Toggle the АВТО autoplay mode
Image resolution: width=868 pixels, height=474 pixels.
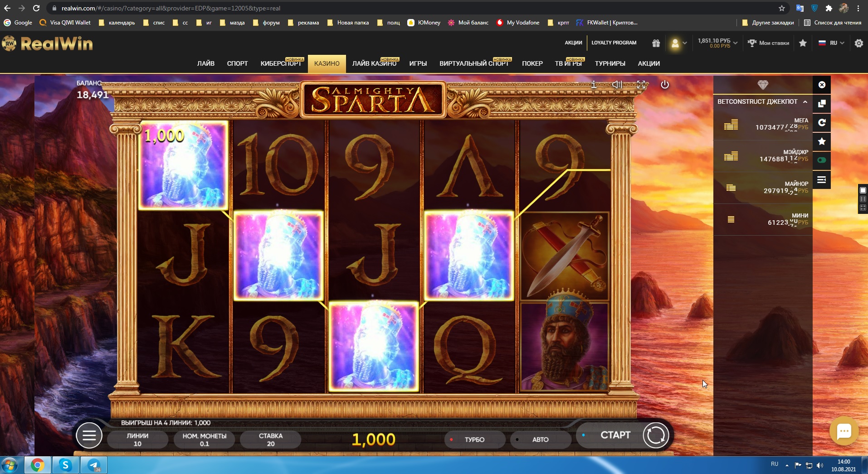(540, 440)
